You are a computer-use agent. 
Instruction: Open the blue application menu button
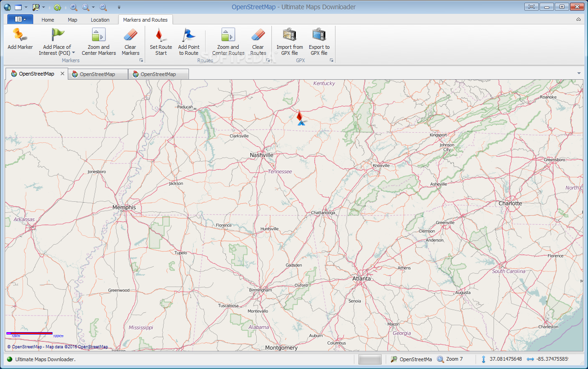20,19
